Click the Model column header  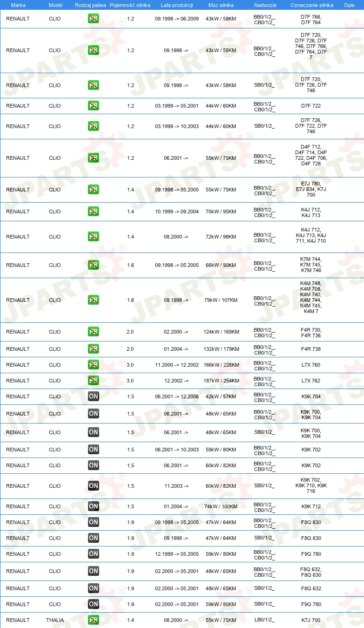coord(55,5)
